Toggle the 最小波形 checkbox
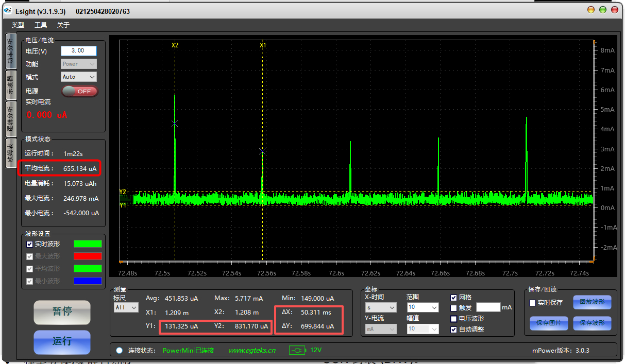This screenshot has height=364, width=625. [x=30, y=281]
